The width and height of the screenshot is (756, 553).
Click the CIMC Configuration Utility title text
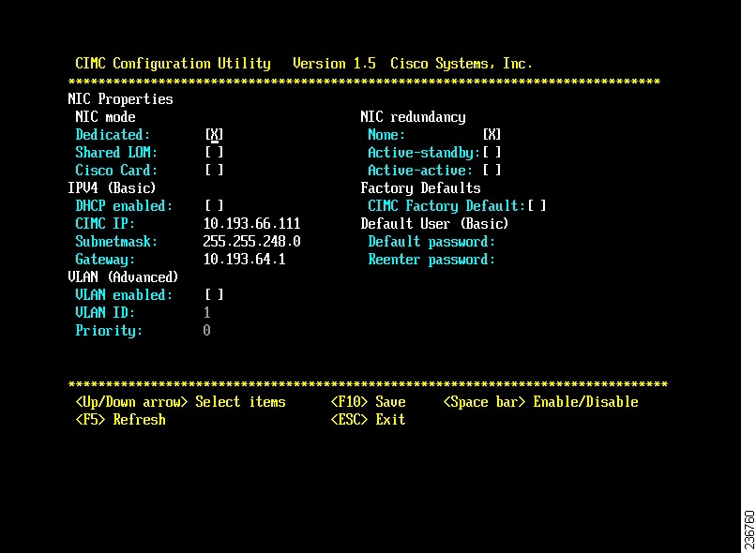tap(169, 63)
